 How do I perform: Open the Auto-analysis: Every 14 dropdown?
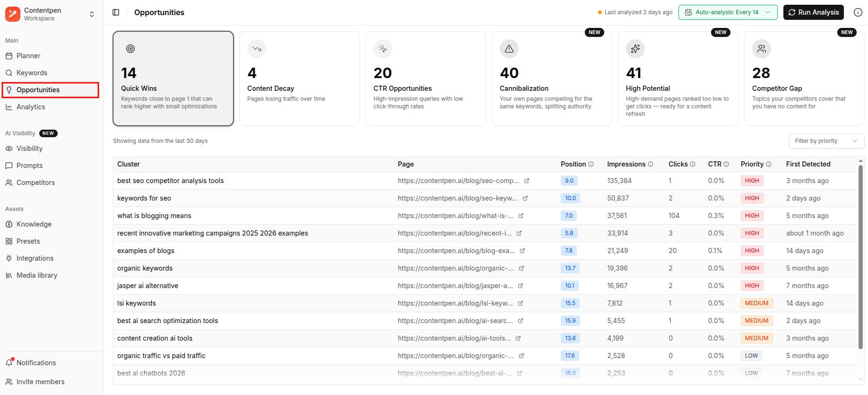coord(728,12)
